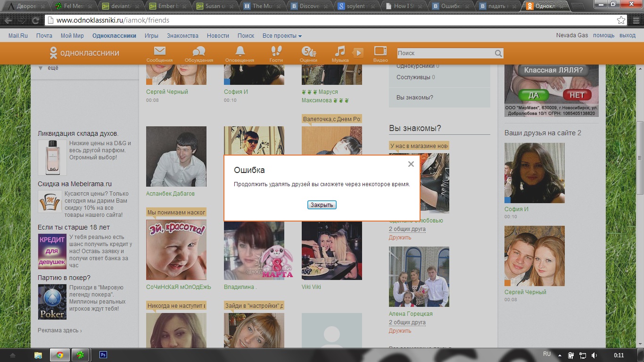644x362 pixels.
Task: Click the выход logout link
Action: click(x=627, y=36)
